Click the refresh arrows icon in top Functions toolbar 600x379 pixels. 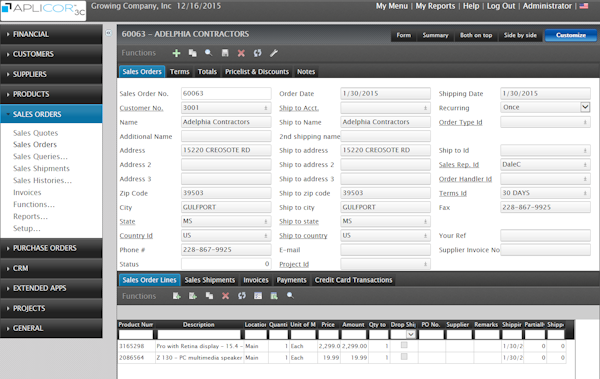coord(258,53)
